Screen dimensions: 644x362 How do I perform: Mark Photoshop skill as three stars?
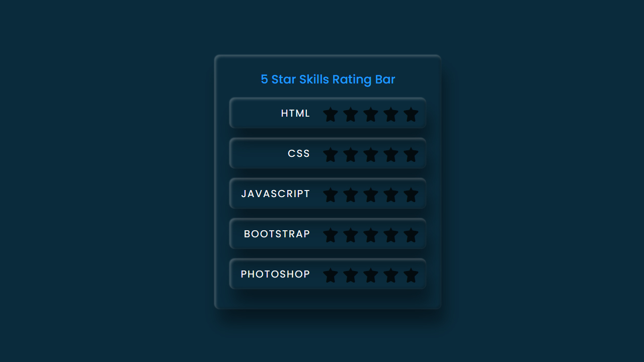[x=371, y=275]
